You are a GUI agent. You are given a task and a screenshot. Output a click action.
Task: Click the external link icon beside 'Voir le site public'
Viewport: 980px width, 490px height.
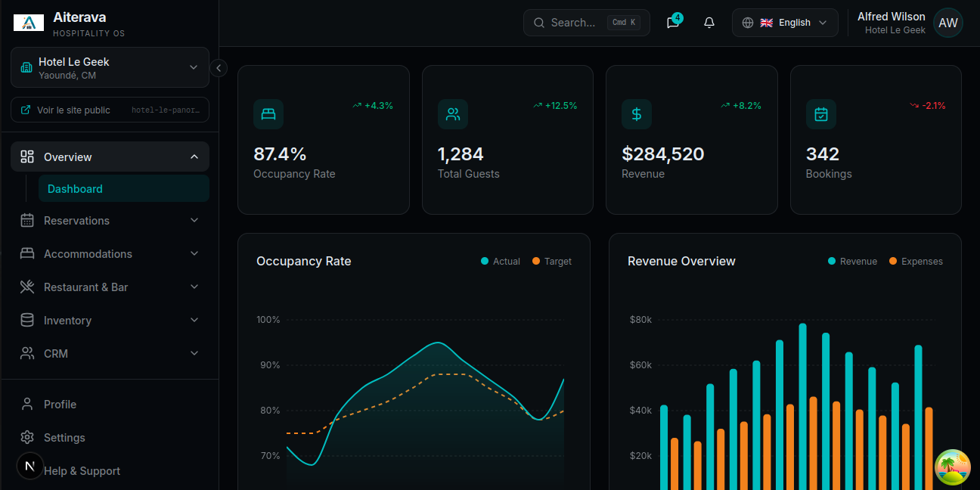point(26,110)
